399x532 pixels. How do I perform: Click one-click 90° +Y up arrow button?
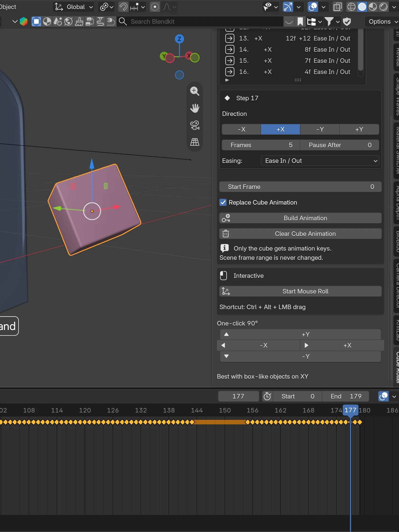pos(300,334)
